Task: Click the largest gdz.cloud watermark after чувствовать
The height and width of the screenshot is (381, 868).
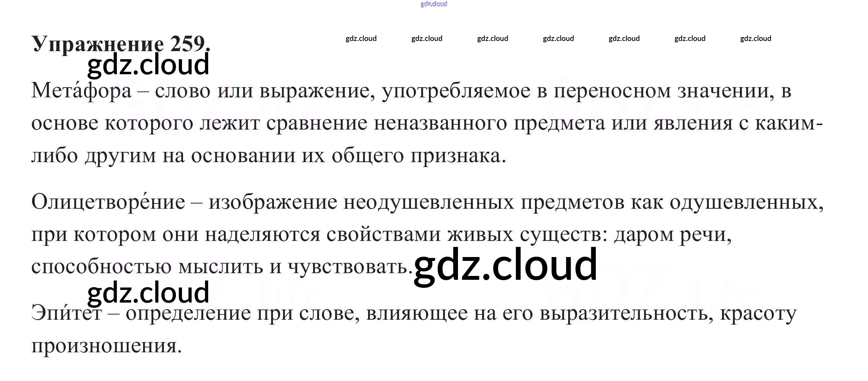Action: [505, 265]
